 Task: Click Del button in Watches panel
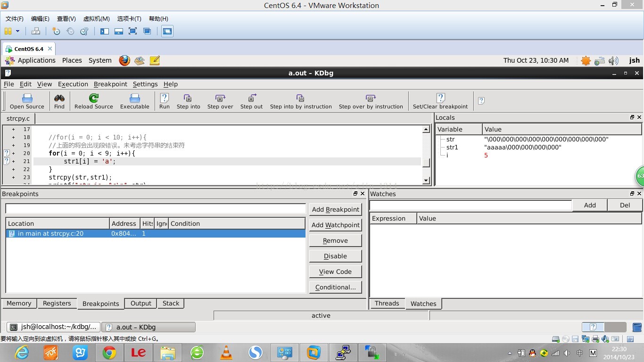tap(625, 205)
